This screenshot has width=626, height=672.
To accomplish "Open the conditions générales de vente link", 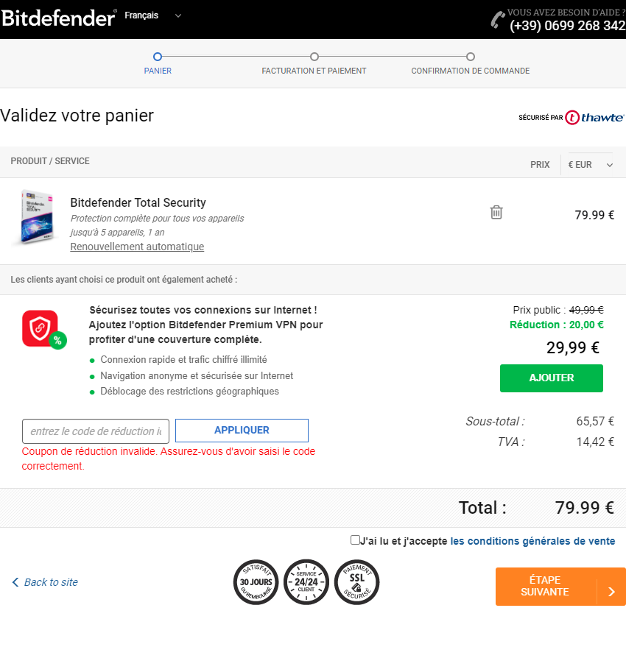I will coord(532,541).
